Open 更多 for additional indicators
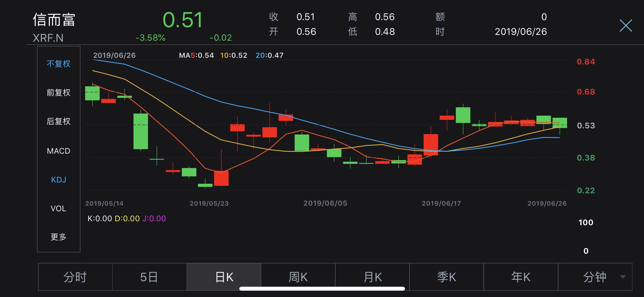This screenshot has width=644, height=297. pos(59,237)
